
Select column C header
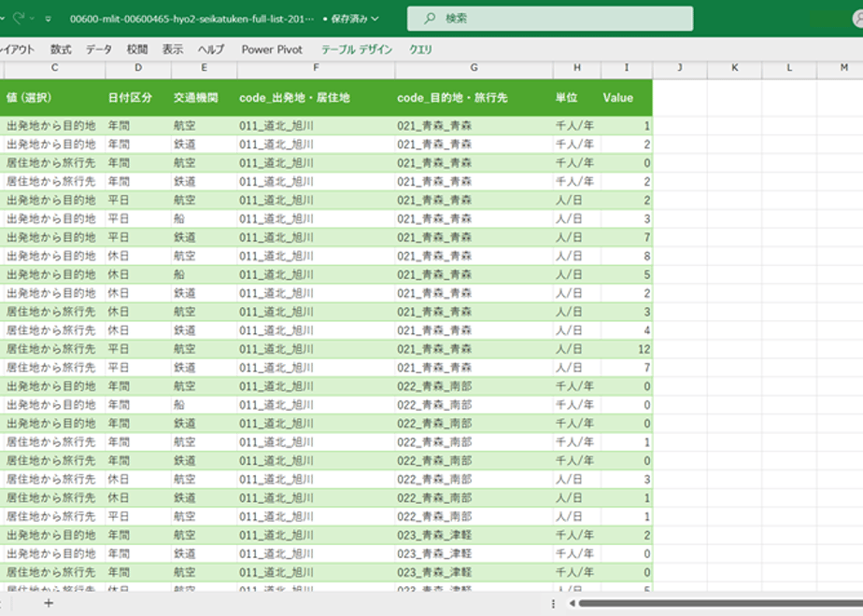pos(54,67)
